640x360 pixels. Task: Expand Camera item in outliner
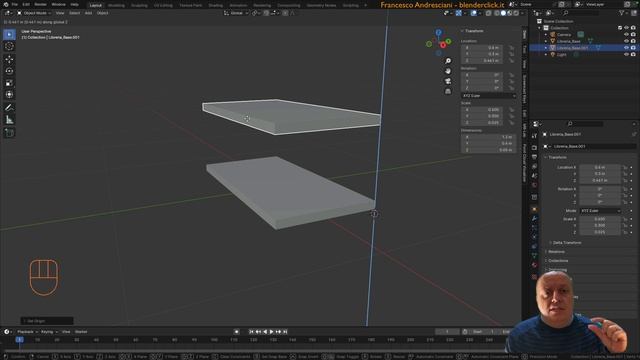pos(546,34)
